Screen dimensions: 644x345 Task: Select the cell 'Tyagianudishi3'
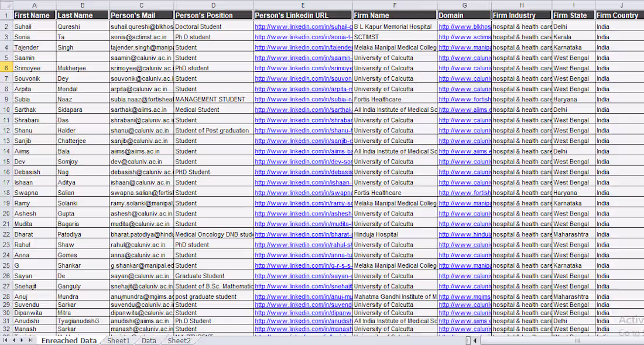pyautogui.click(x=83, y=321)
